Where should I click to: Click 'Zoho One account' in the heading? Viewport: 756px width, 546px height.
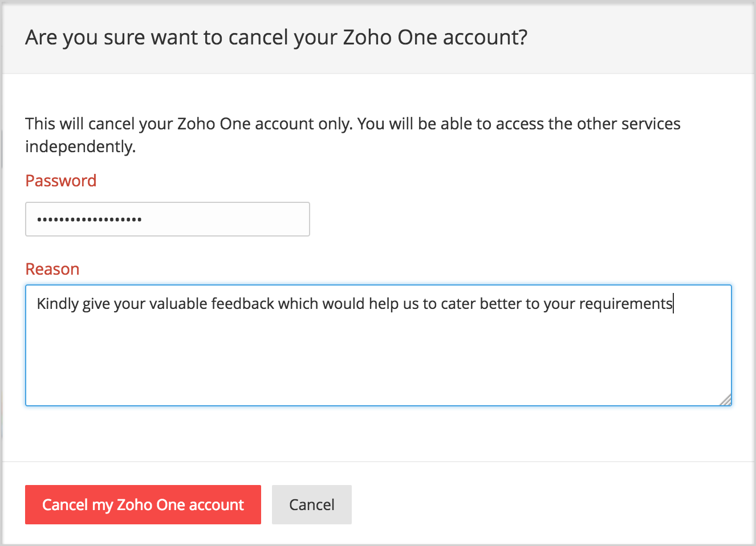point(434,38)
